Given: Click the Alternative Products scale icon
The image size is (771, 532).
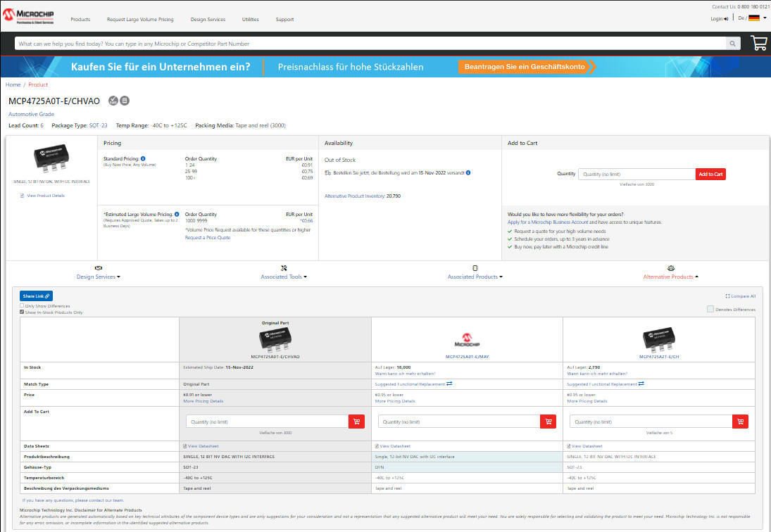Looking at the screenshot, I should coord(671,268).
